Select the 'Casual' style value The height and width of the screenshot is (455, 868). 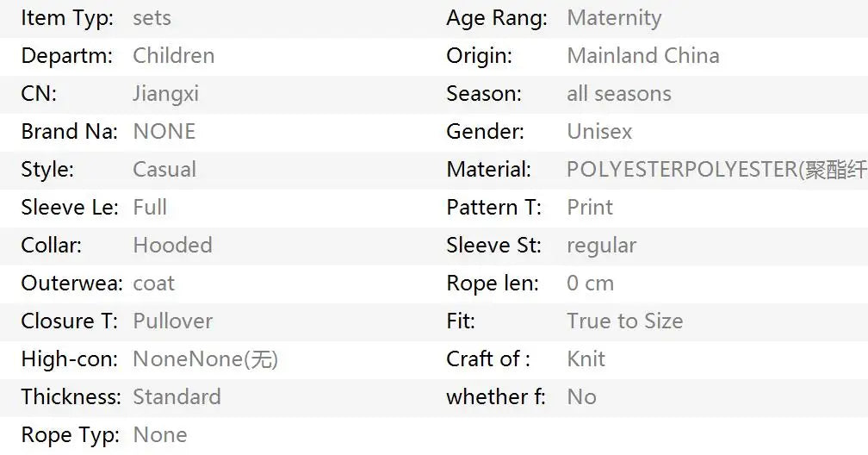click(164, 170)
